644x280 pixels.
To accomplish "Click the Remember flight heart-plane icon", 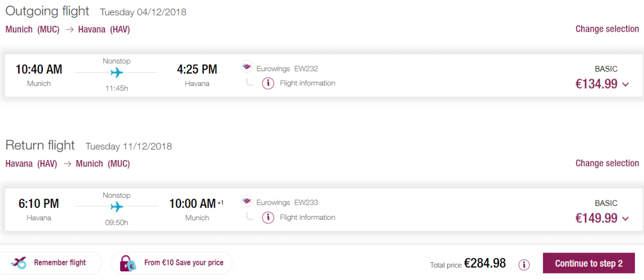I will click(x=19, y=263).
